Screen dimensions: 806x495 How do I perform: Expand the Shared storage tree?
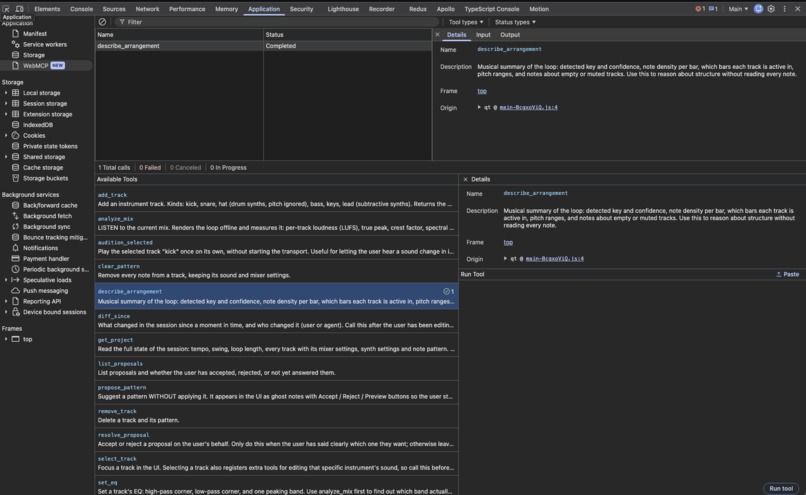6,157
